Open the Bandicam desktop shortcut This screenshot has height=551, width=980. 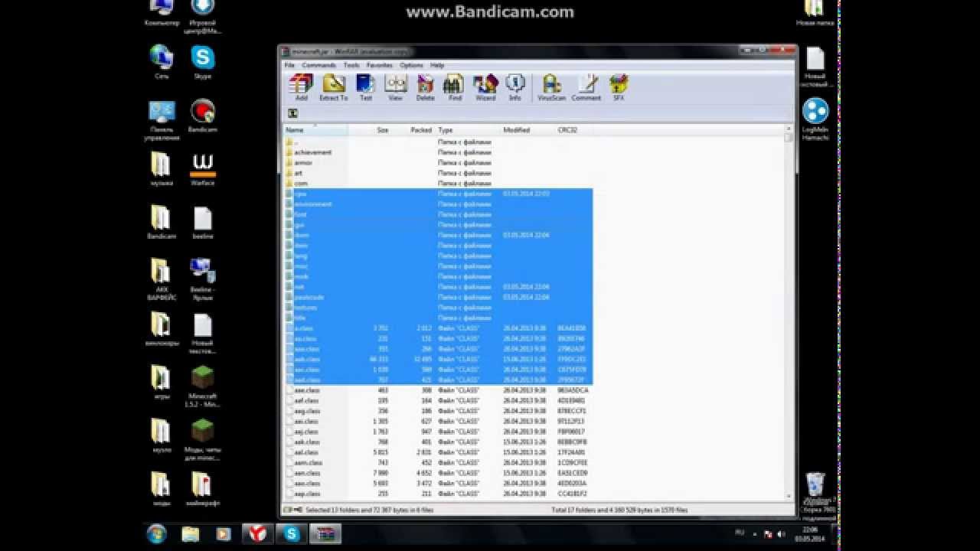[203, 116]
